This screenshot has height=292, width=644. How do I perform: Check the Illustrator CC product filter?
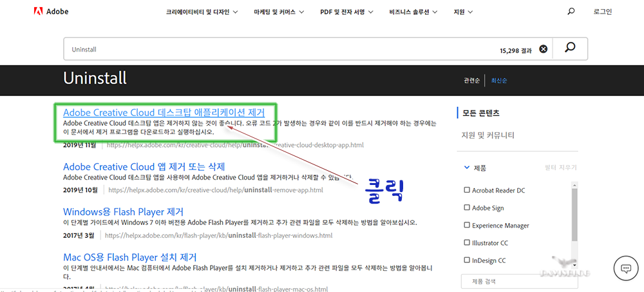(x=466, y=242)
